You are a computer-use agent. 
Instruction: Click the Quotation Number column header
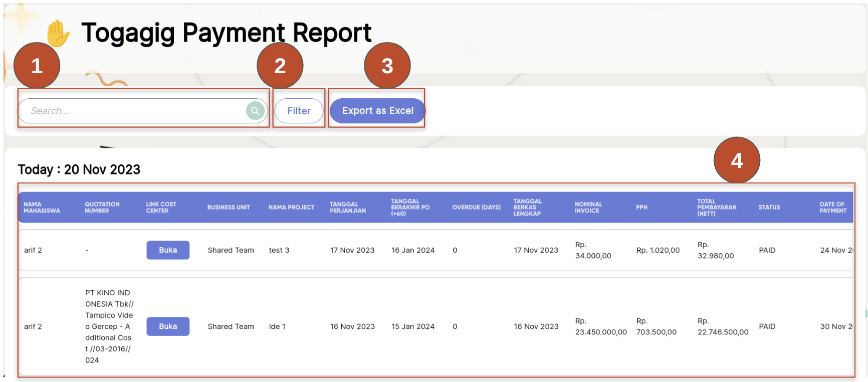(102, 208)
